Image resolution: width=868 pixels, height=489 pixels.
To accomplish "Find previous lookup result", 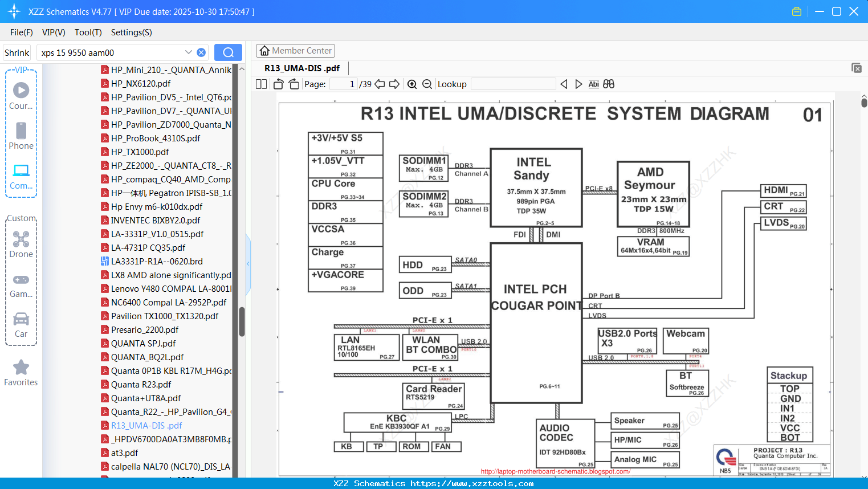I will [564, 84].
